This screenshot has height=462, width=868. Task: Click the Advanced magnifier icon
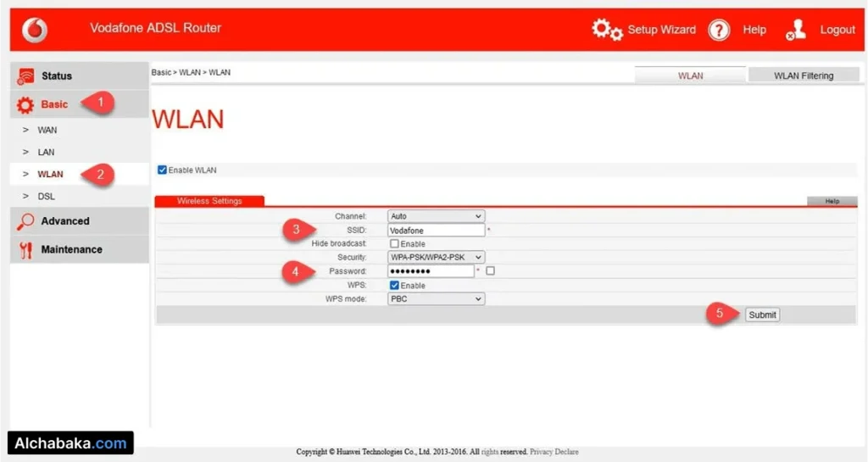point(25,221)
